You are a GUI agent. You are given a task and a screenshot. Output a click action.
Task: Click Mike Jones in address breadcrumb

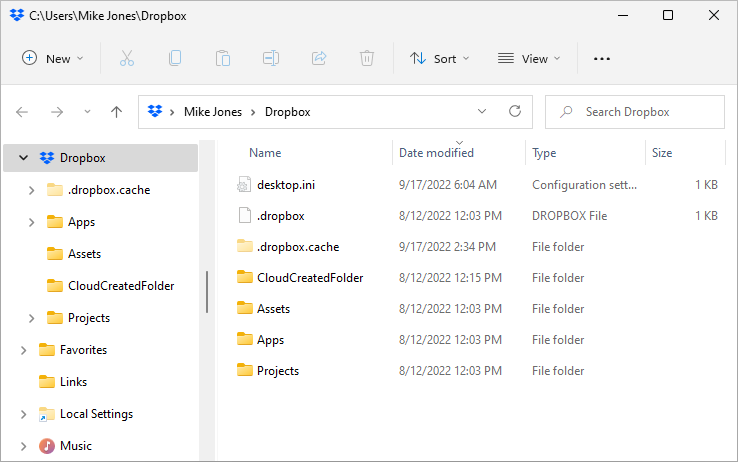coord(212,112)
